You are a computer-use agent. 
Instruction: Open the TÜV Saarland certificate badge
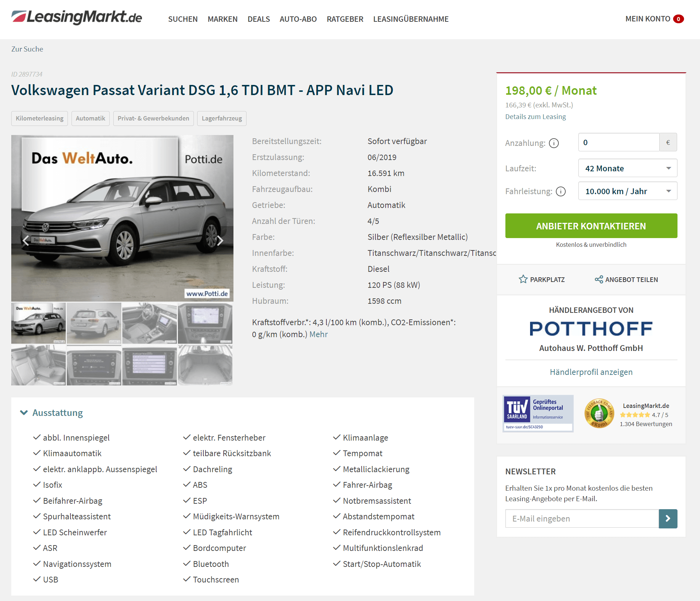tap(538, 413)
